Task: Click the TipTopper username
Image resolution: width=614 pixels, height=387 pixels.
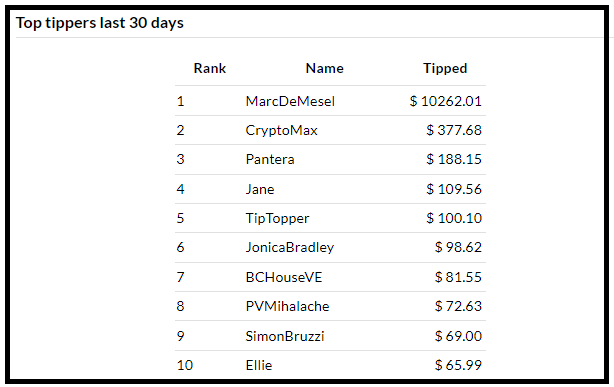Action: coord(277,218)
